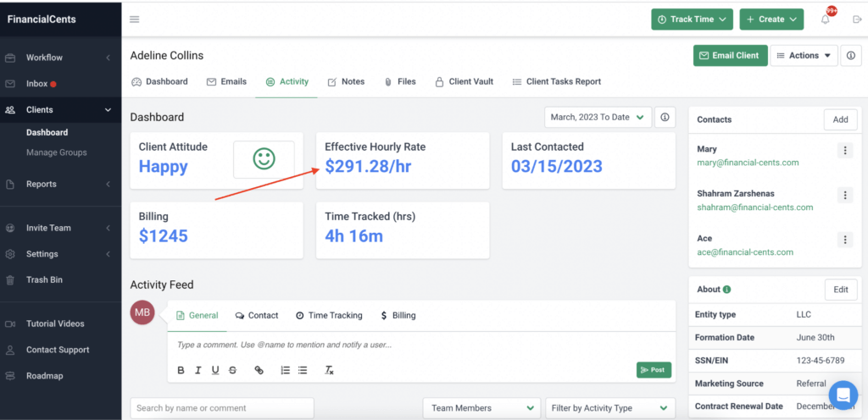Open options menu for Mary contact
Screen dimensions: 868x420
pyautogui.click(x=844, y=151)
